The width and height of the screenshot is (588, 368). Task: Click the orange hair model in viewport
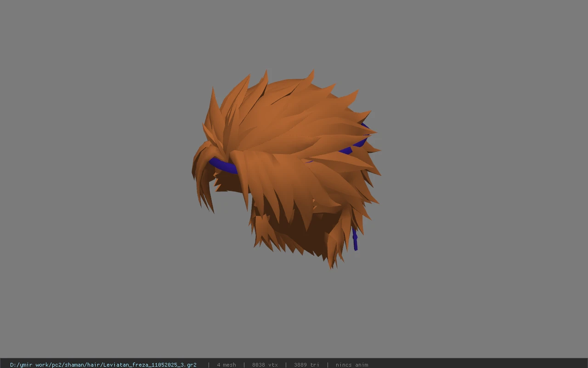tap(286, 169)
